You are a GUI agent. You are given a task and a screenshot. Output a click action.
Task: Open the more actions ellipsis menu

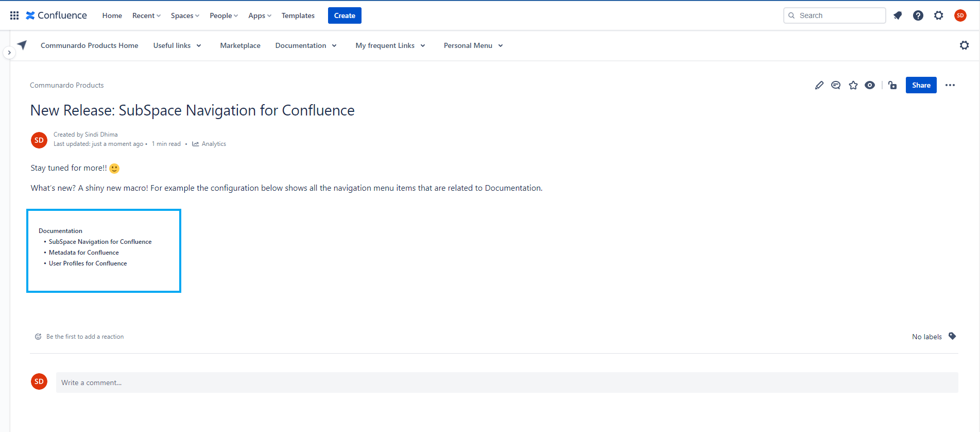[950, 85]
